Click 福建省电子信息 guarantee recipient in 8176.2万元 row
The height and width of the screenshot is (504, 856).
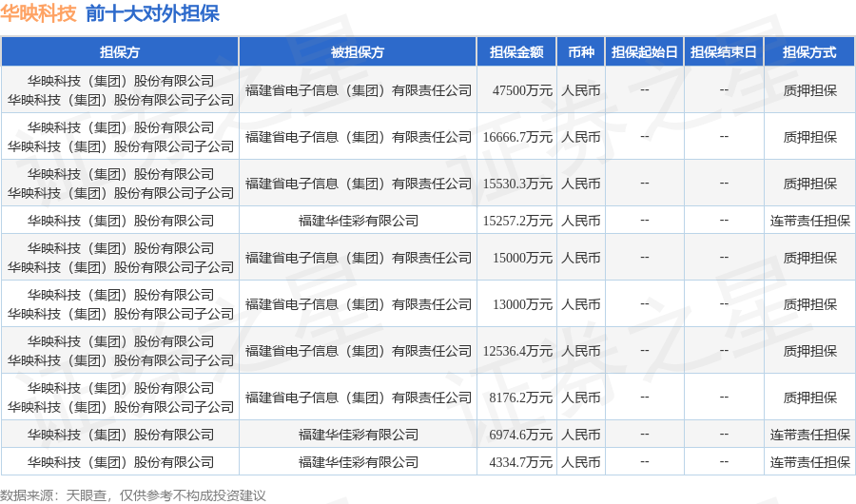359,397
